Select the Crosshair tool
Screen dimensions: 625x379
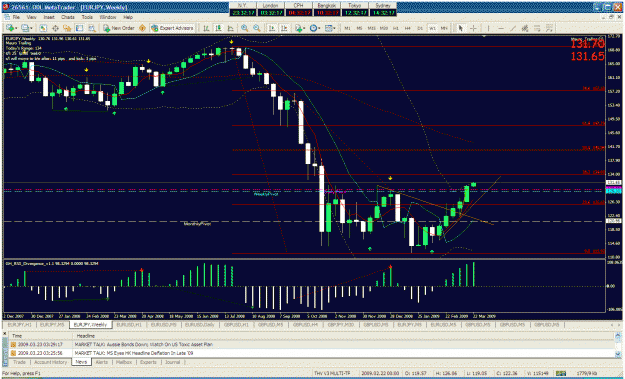(474, 28)
